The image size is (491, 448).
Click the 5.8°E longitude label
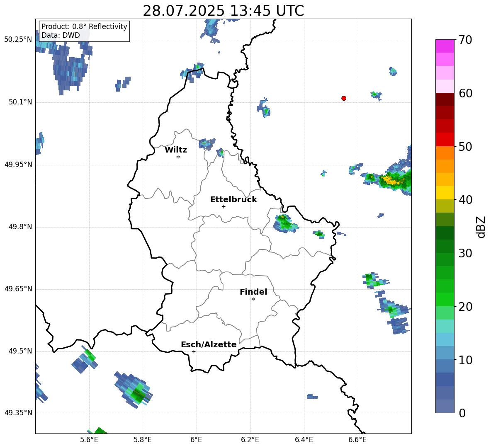[143, 440]
